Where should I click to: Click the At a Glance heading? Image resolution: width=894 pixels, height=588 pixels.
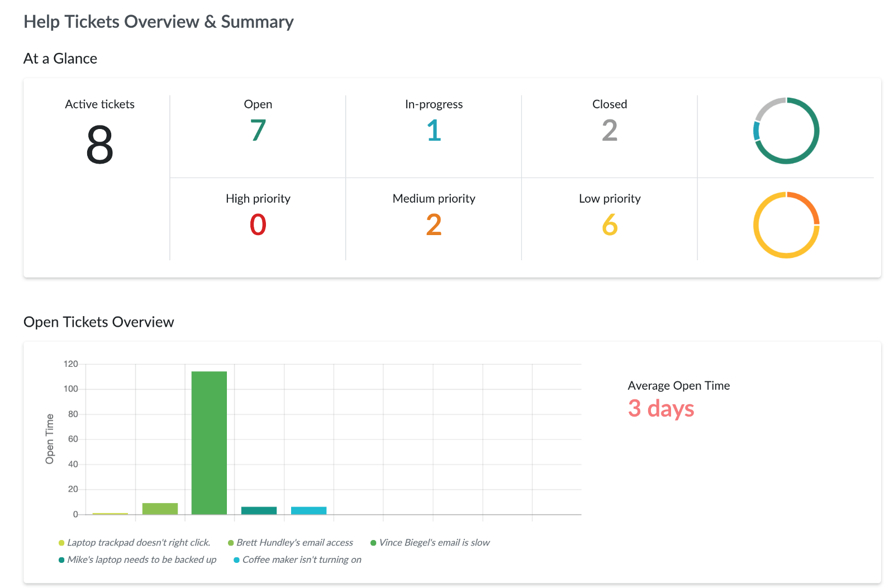[60, 59]
